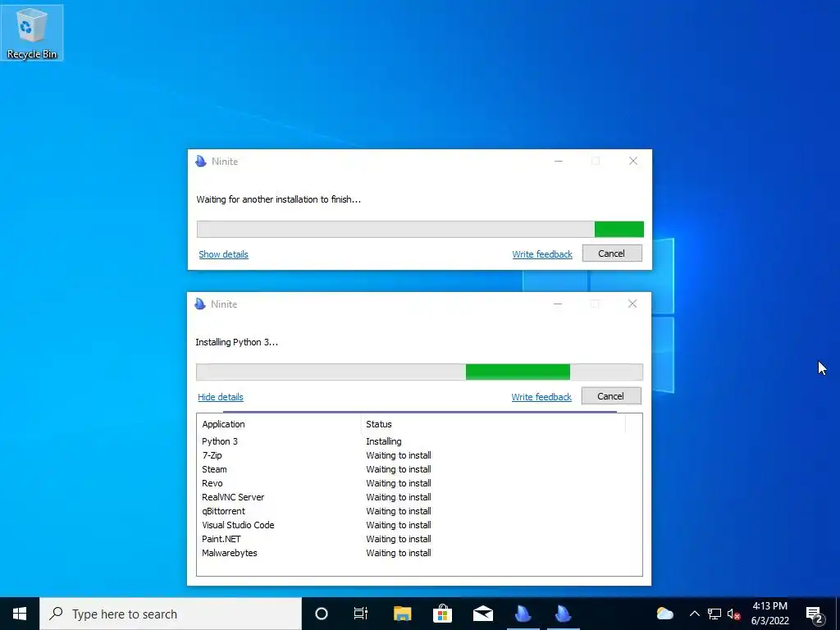The height and width of the screenshot is (630, 840).
Task: Click Waiting to install status for Steam
Action: coord(399,469)
